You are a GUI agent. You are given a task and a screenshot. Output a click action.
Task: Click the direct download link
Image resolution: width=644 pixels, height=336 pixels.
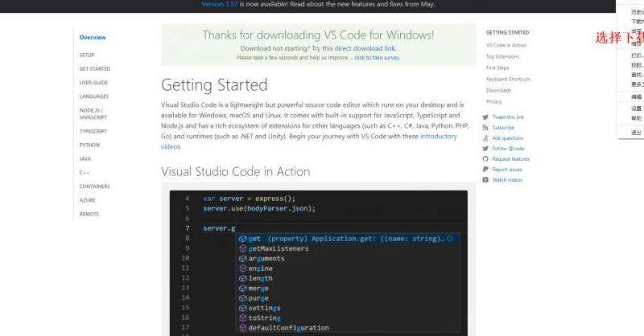365,48
